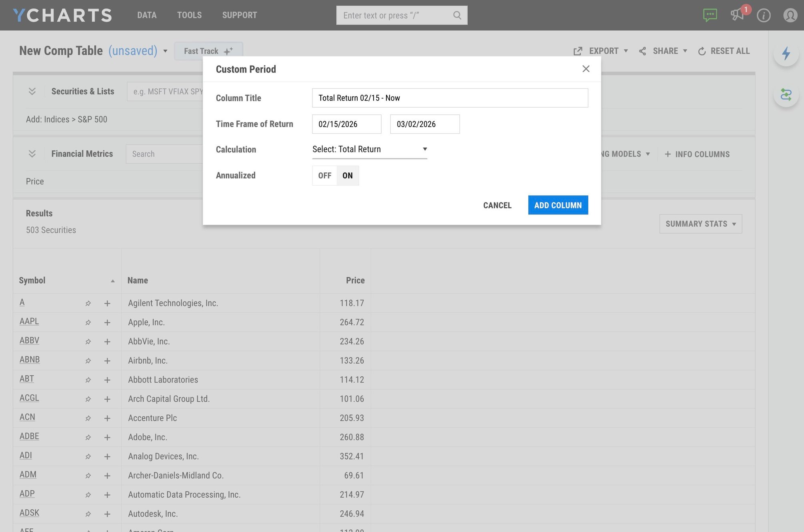Open the user profile icon
The height and width of the screenshot is (532, 804).
(x=790, y=16)
